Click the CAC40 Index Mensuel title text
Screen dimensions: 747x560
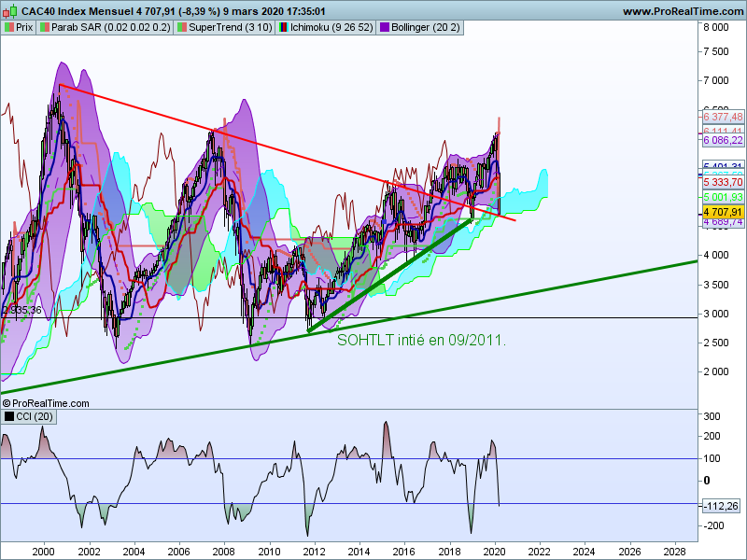point(78,11)
